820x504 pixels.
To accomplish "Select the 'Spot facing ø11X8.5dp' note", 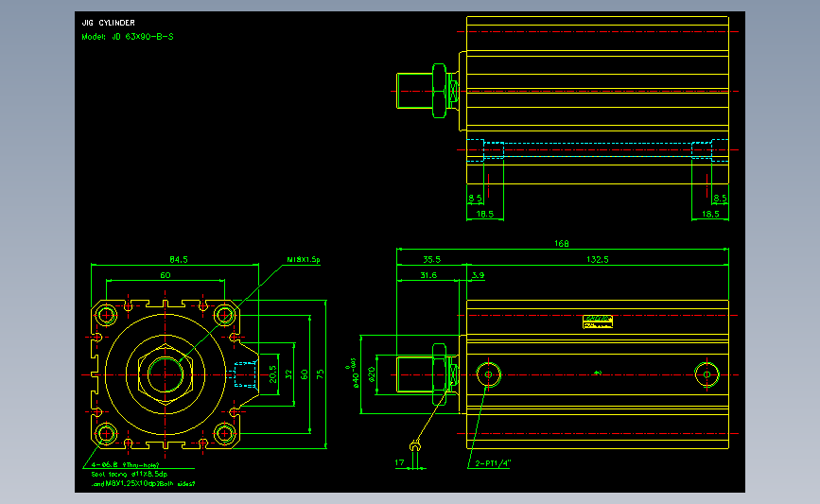I will [x=130, y=474].
